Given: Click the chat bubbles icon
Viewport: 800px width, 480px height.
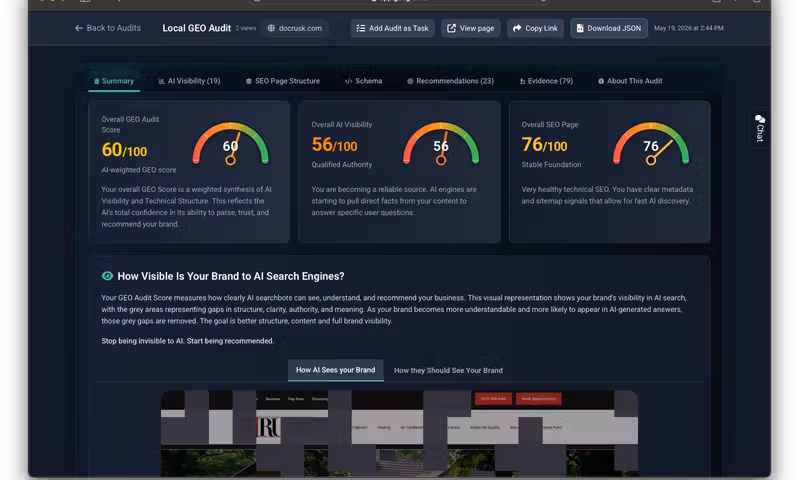Looking at the screenshot, I should [x=760, y=119].
